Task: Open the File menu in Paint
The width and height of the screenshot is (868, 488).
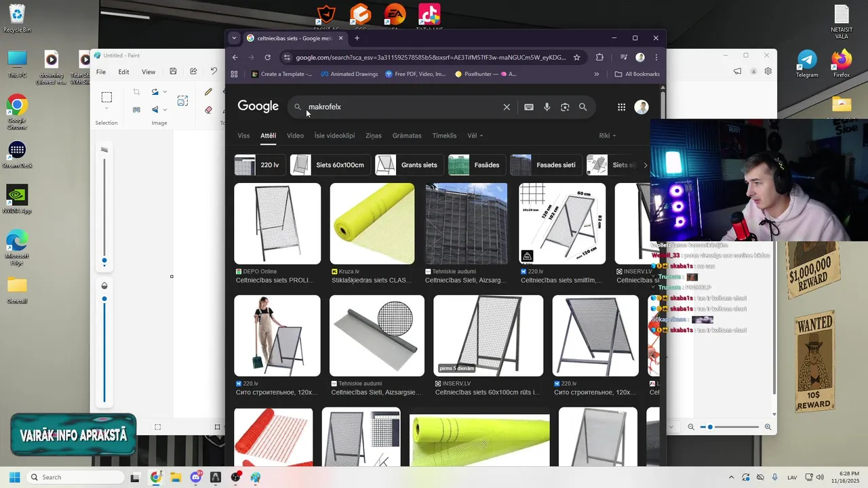Action: click(101, 72)
